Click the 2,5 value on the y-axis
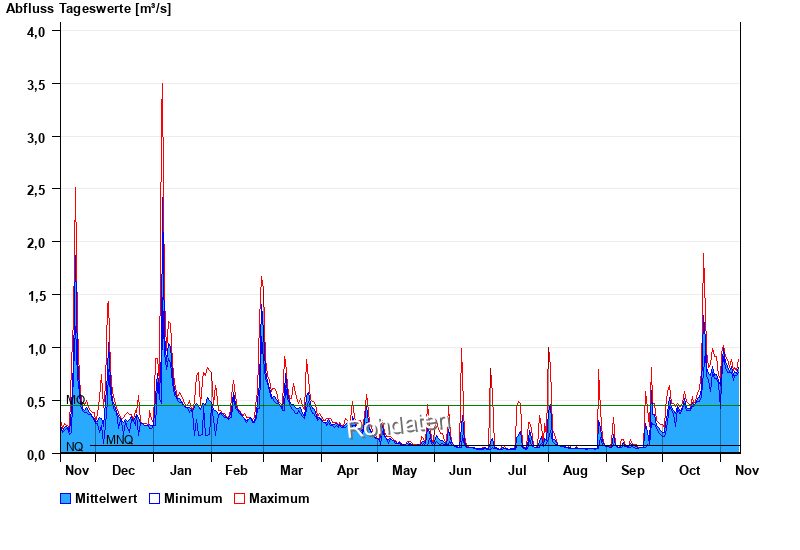 point(36,190)
